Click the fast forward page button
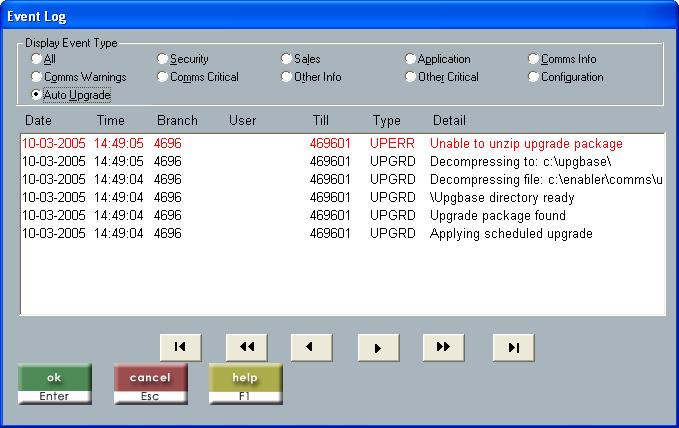This screenshot has height=428, width=679. click(443, 347)
